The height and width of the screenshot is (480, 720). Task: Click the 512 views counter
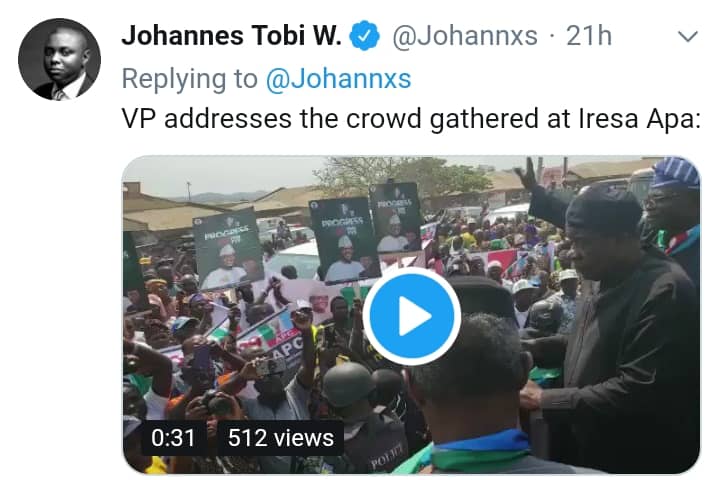(x=281, y=438)
